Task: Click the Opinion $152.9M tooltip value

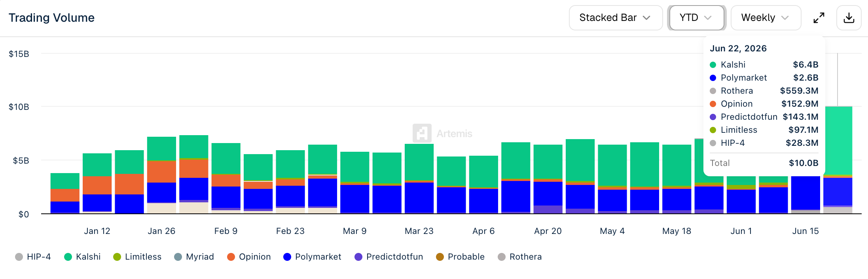Action: pos(800,104)
